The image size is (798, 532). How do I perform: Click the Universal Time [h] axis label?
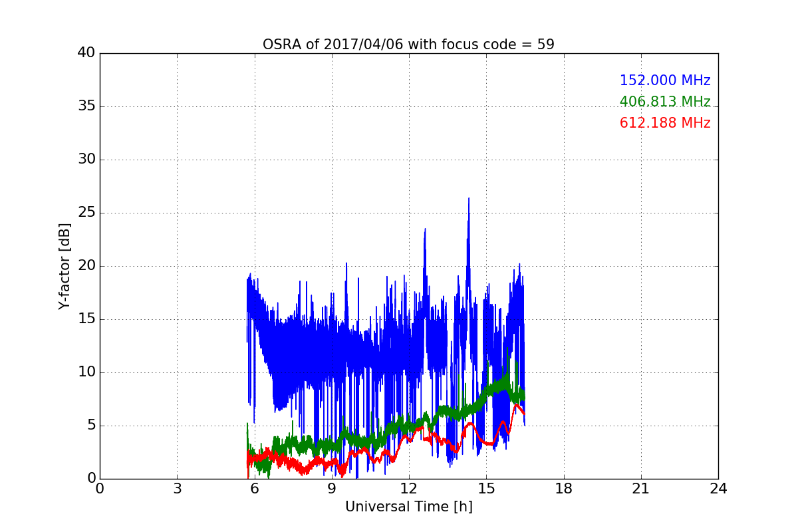point(408,507)
